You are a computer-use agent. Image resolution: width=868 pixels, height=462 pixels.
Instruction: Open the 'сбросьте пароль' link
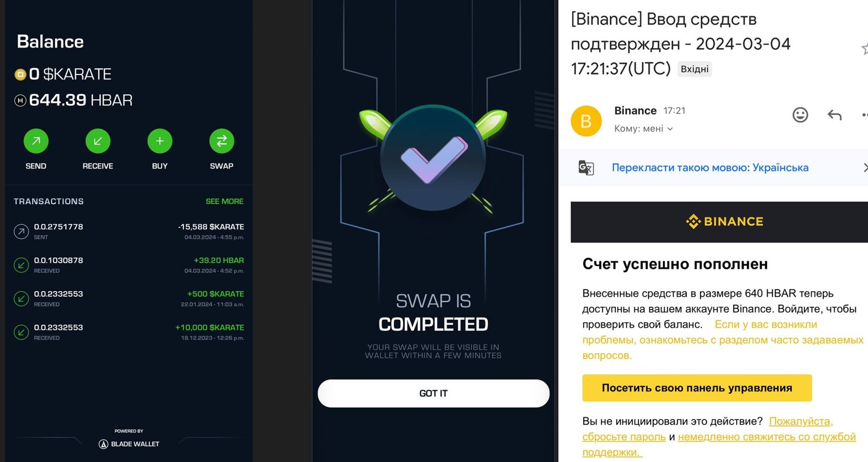tap(624, 437)
